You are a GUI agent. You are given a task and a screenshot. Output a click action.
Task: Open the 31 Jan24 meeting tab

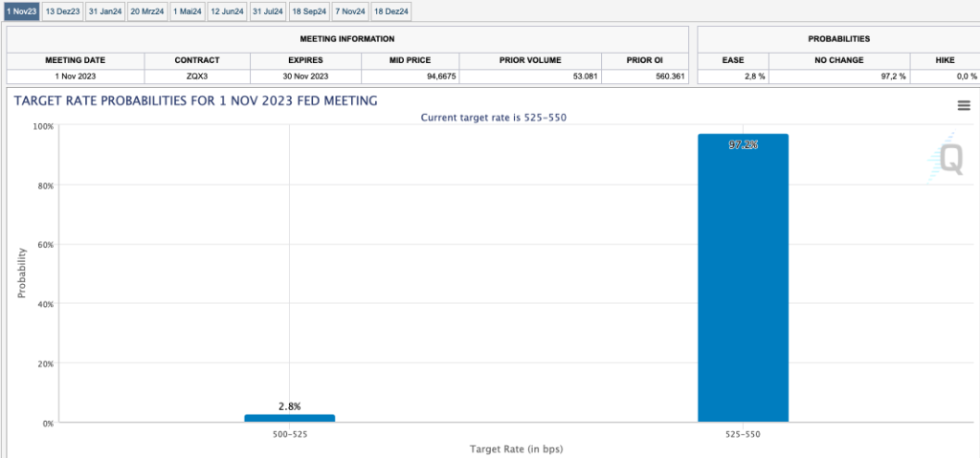click(105, 11)
